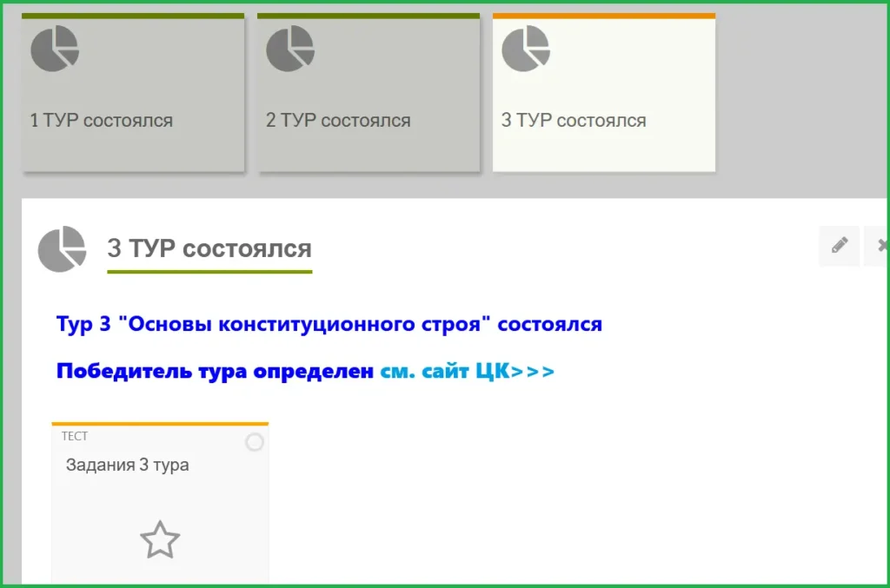This screenshot has width=890, height=588.
Task: Select the "1 ТУР состоялся" tile label
Action: [x=102, y=121]
